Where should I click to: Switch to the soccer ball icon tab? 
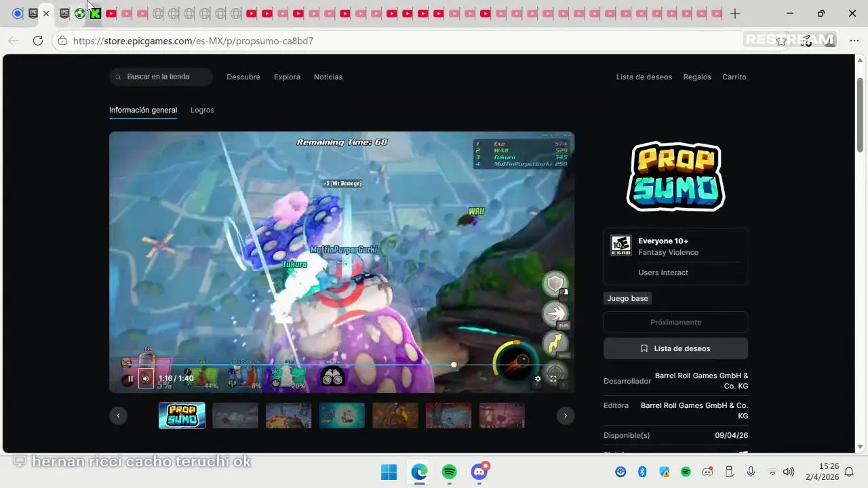(x=80, y=13)
